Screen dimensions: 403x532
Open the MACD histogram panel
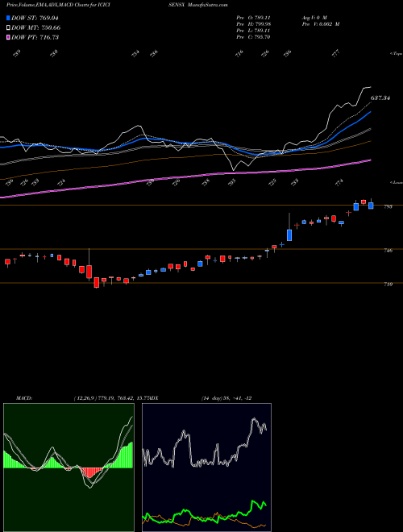coord(69,468)
